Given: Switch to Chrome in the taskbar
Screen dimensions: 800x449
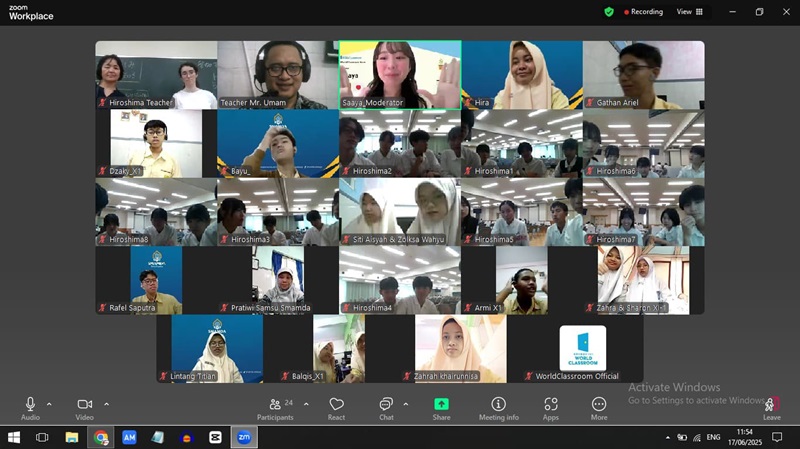Looking at the screenshot, I should point(101,437).
